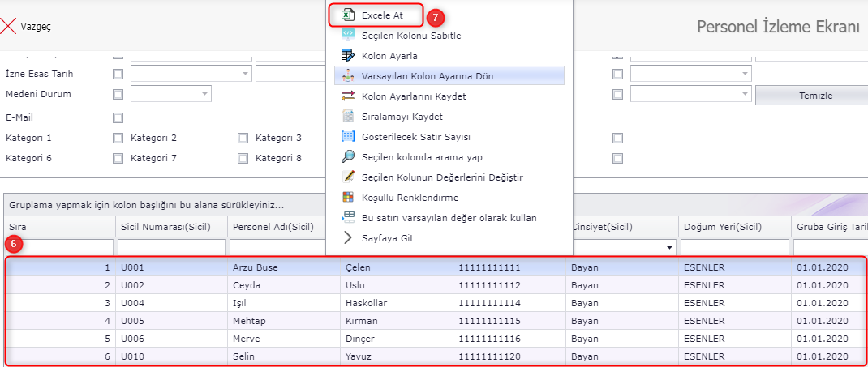
Task: Click the Excel icon beside Excele At
Action: click(x=348, y=15)
